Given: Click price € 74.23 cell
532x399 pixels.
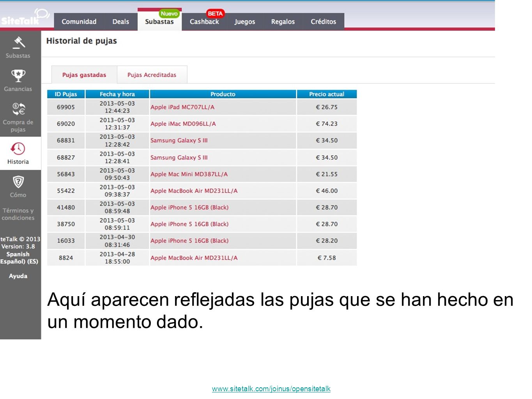Looking at the screenshot, I should [x=327, y=124].
